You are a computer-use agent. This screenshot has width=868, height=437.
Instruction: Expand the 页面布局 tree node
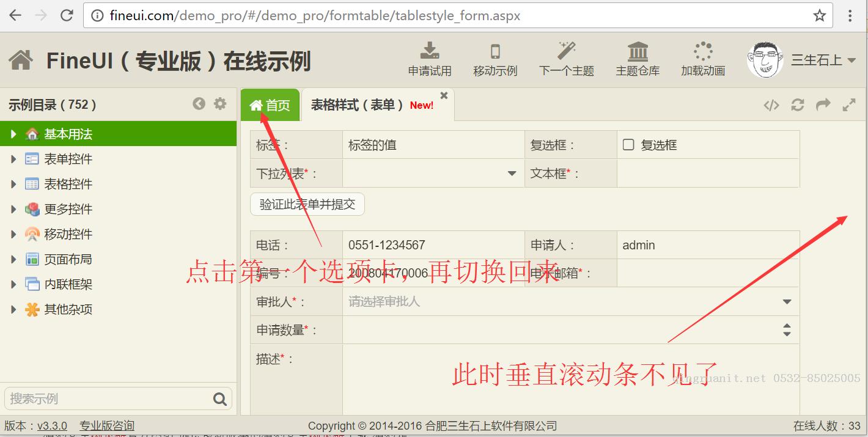13,259
